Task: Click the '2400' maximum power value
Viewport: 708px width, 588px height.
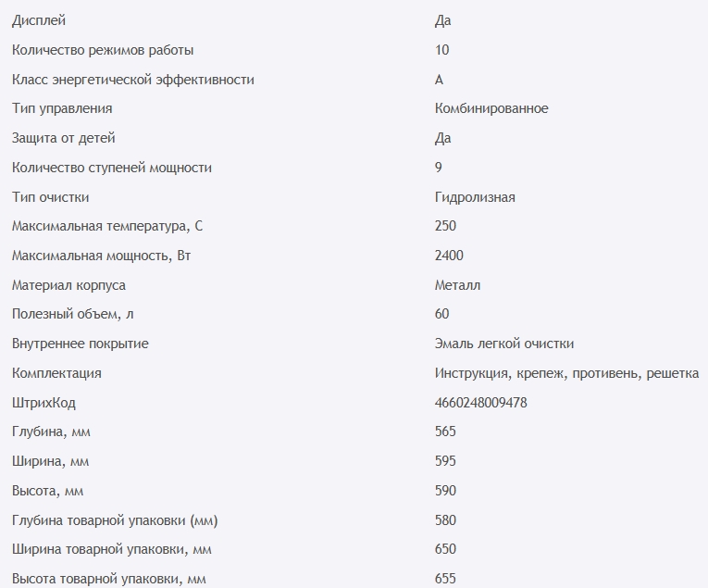Action: coord(449,256)
